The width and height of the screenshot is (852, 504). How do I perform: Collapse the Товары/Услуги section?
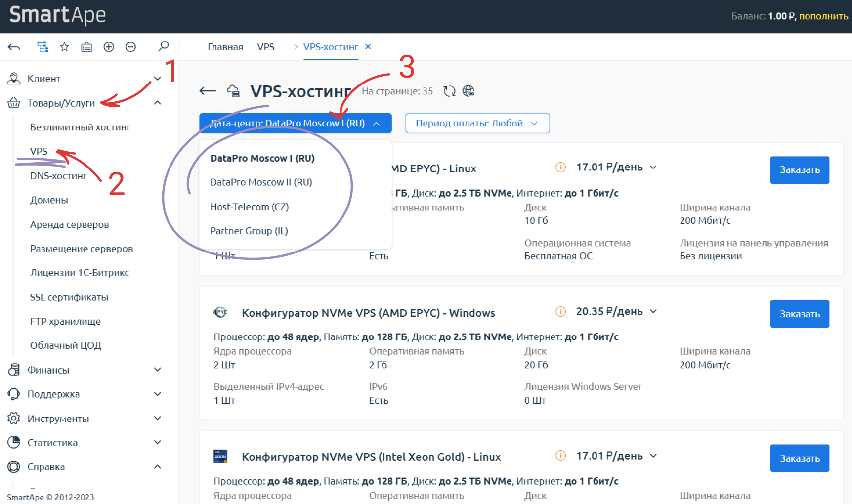tap(158, 103)
